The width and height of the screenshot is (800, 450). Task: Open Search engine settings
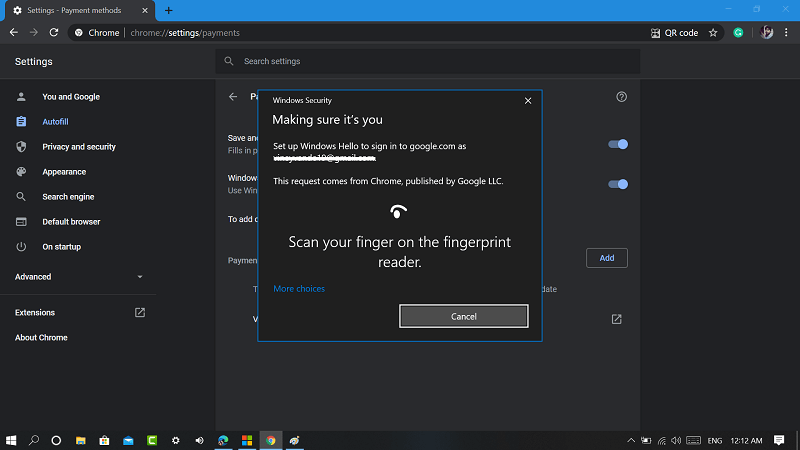(x=68, y=197)
